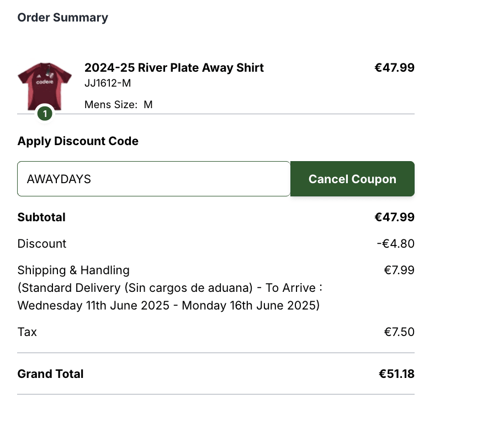Click into the AWAYDAYS discount code field
Screen dimensions: 477x448
pyautogui.click(x=153, y=179)
